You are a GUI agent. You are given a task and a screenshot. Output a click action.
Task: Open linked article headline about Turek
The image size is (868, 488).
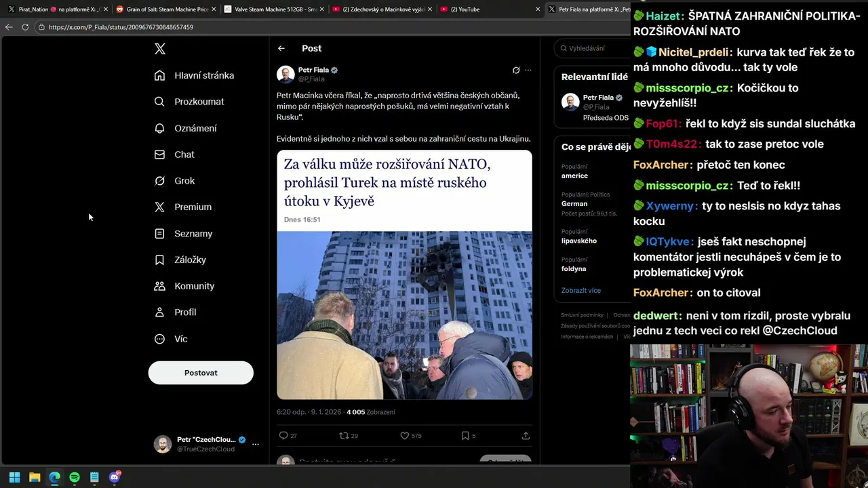click(387, 182)
